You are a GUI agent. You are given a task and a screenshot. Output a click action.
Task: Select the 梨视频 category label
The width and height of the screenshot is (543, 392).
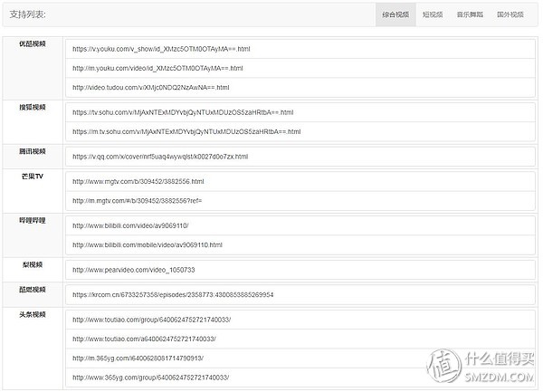point(33,264)
